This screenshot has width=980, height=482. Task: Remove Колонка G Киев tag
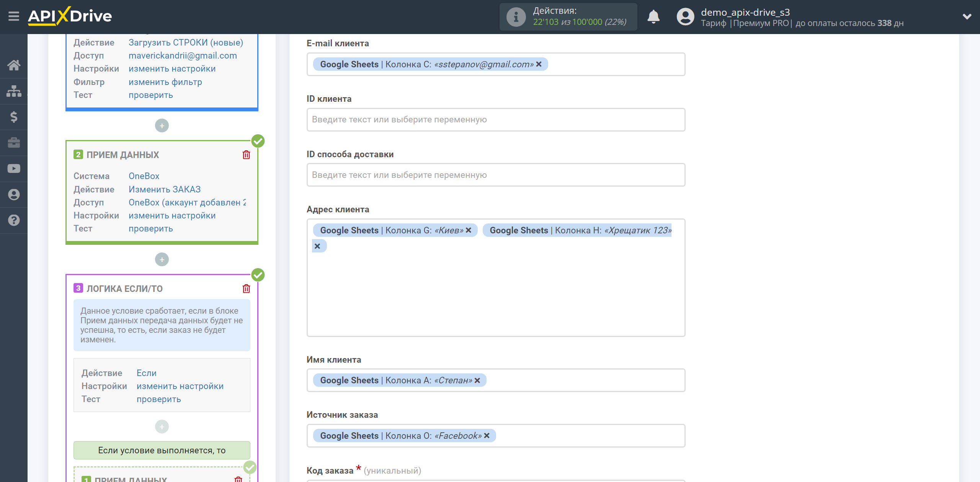pyautogui.click(x=468, y=230)
